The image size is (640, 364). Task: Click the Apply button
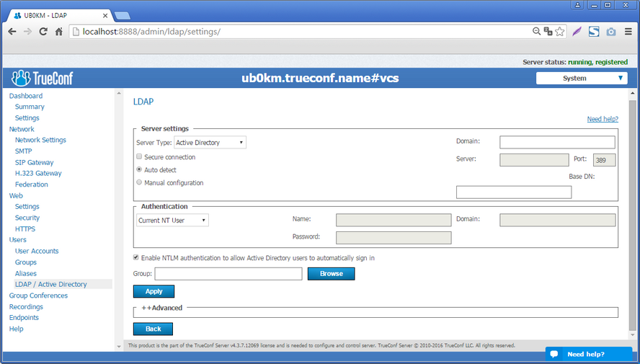[x=154, y=291]
